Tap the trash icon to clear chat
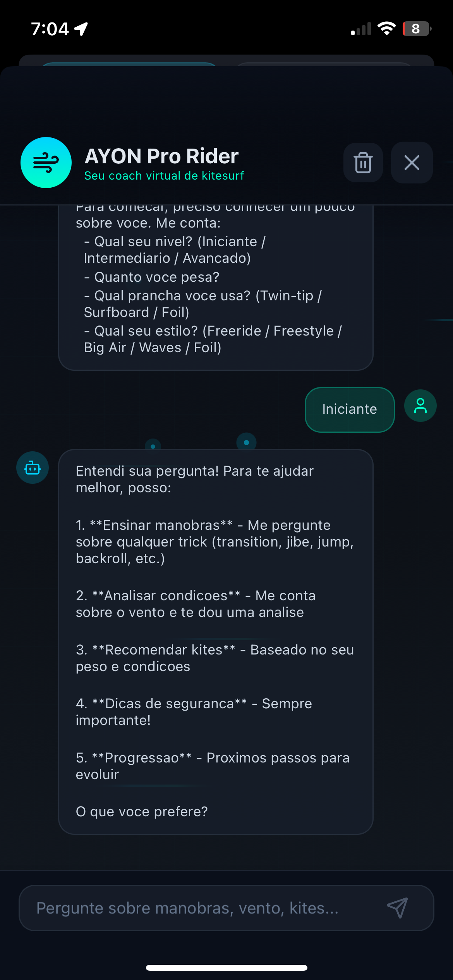This screenshot has width=453, height=980. point(363,163)
